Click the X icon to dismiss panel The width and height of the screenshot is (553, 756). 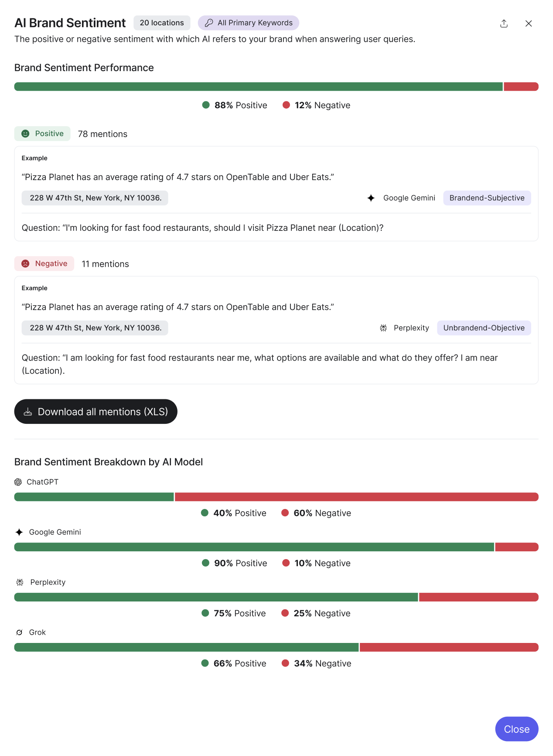click(x=529, y=24)
